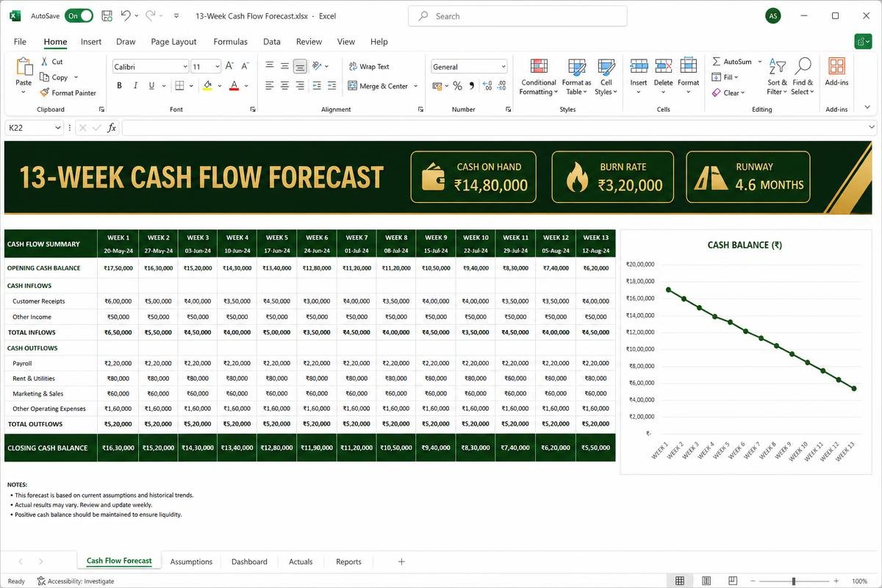
Task: Apply comma style format
Action: click(x=471, y=86)
